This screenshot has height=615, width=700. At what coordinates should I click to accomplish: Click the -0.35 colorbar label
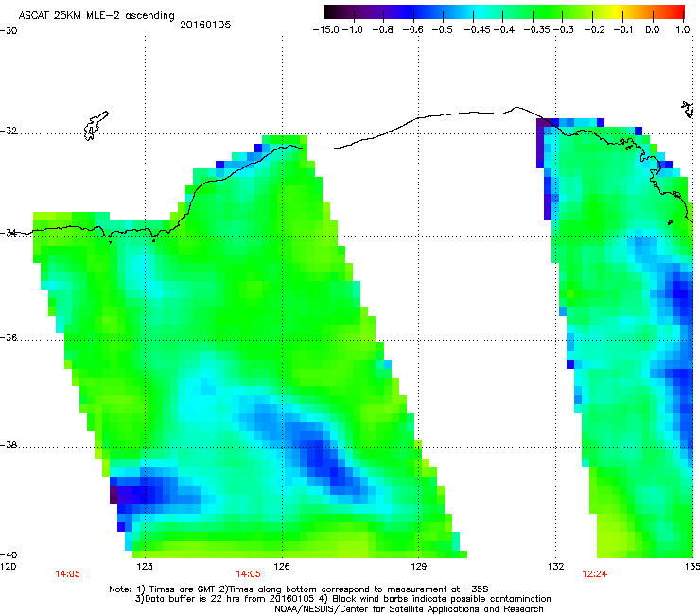tap(537, 30)
